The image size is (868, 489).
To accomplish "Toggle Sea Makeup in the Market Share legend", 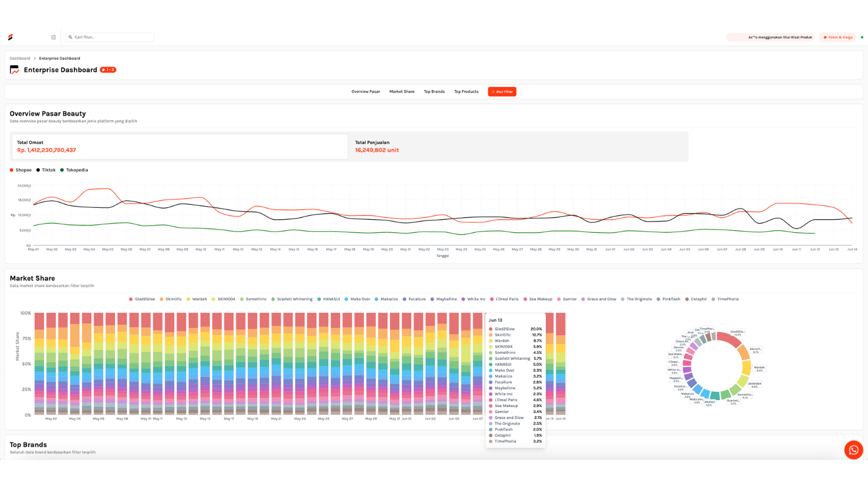I will (x=538, y=299).
